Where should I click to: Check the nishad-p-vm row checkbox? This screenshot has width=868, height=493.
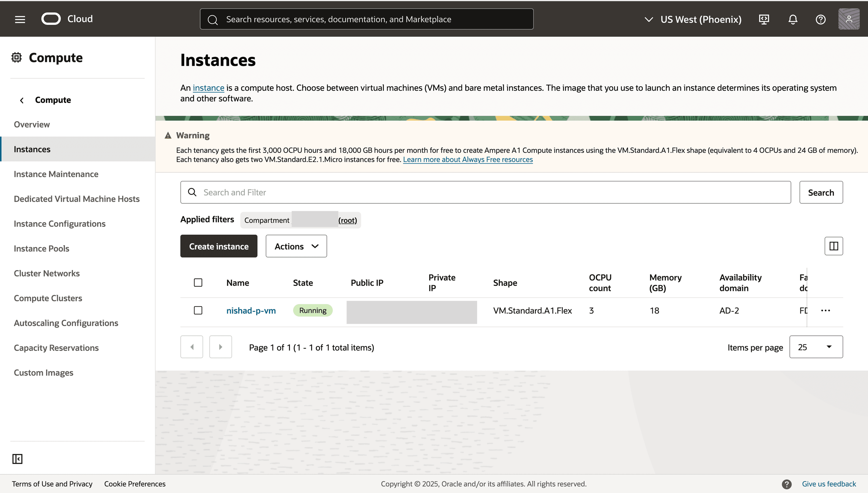point(198,310)
